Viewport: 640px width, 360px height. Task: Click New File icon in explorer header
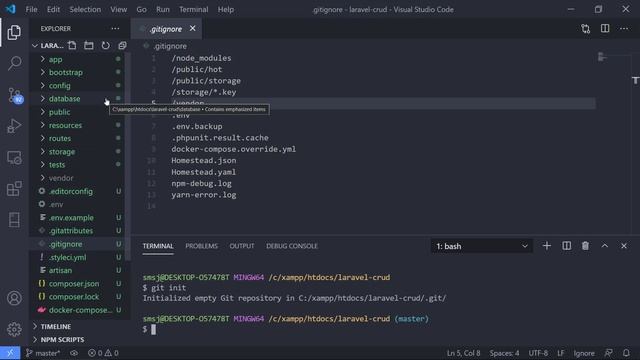click(72, 45)
